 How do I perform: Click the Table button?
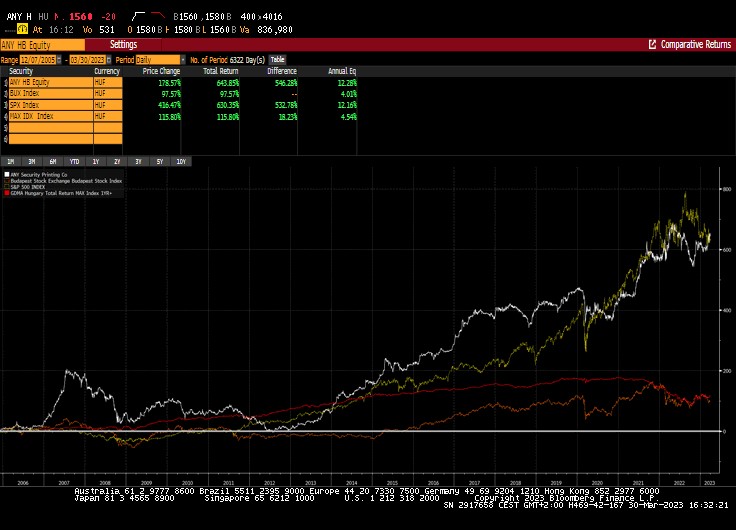(x=277, y=60)
